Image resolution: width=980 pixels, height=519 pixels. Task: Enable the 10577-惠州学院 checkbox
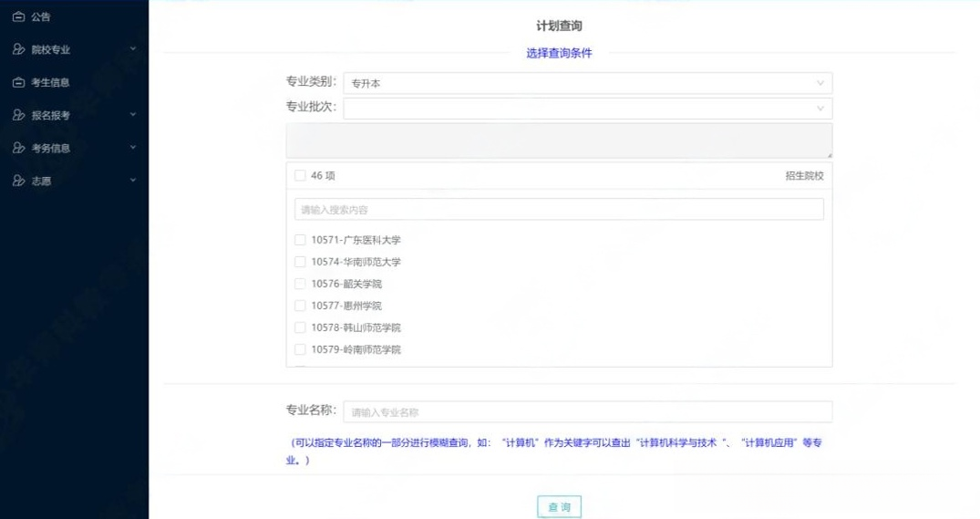(x=300, y=306)
